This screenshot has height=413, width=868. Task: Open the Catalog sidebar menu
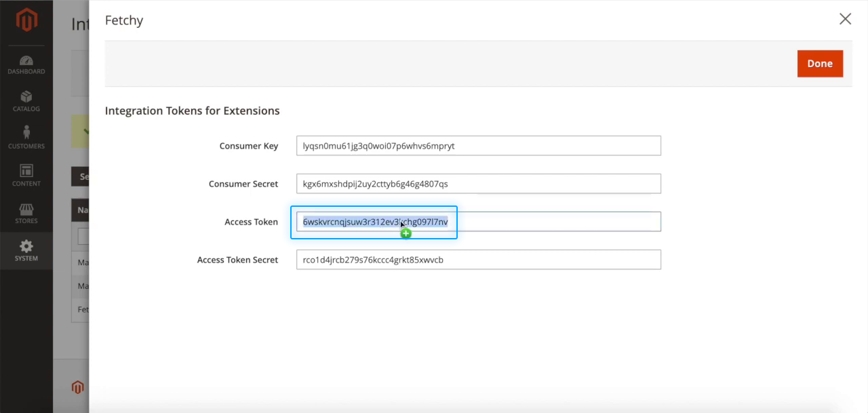tap(26, 100)
